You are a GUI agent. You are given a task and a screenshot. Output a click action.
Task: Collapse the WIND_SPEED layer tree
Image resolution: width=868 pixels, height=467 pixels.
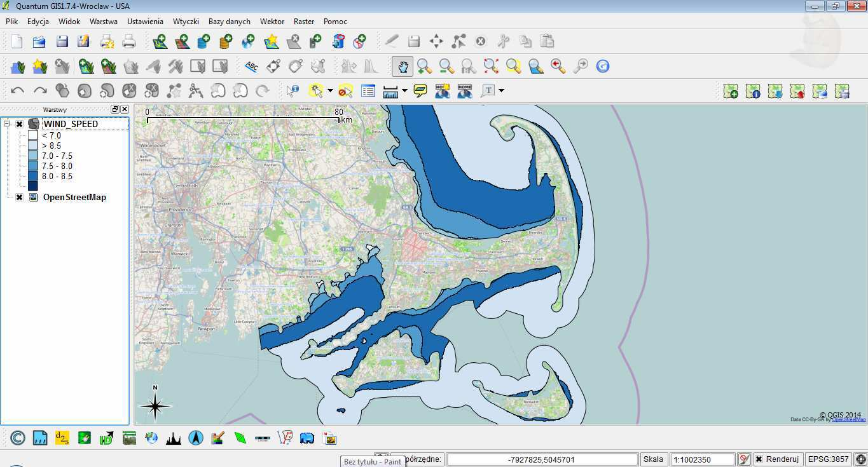click(6, 124)
